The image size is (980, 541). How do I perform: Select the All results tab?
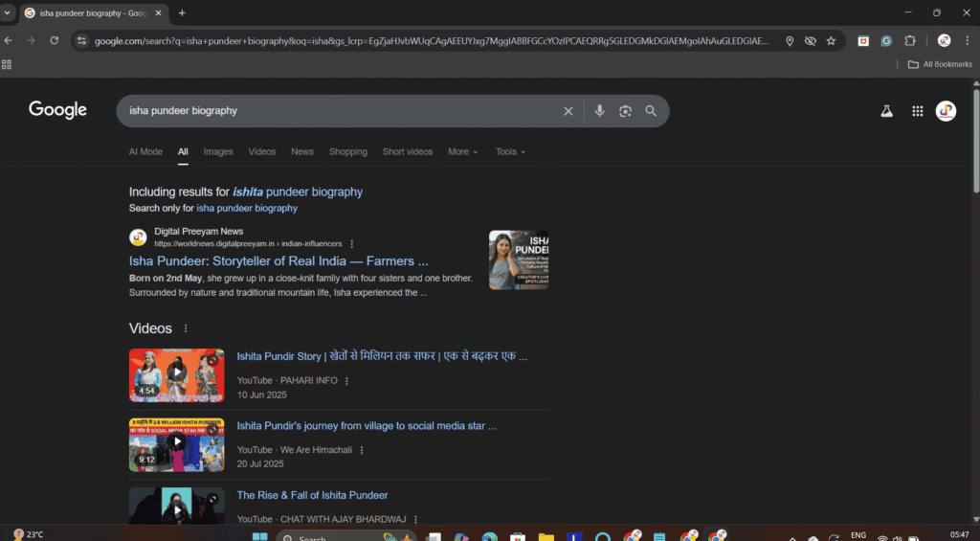[x=183, y=152]
